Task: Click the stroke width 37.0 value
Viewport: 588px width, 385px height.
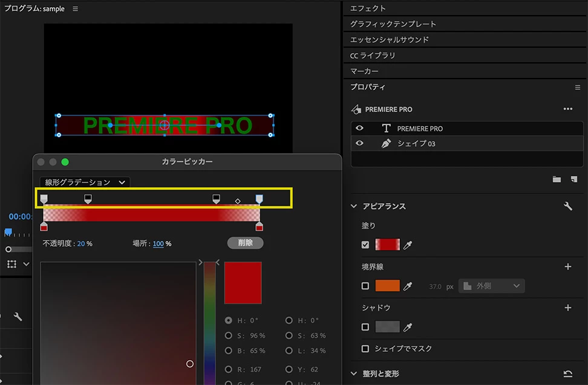Action: (435, 286)
